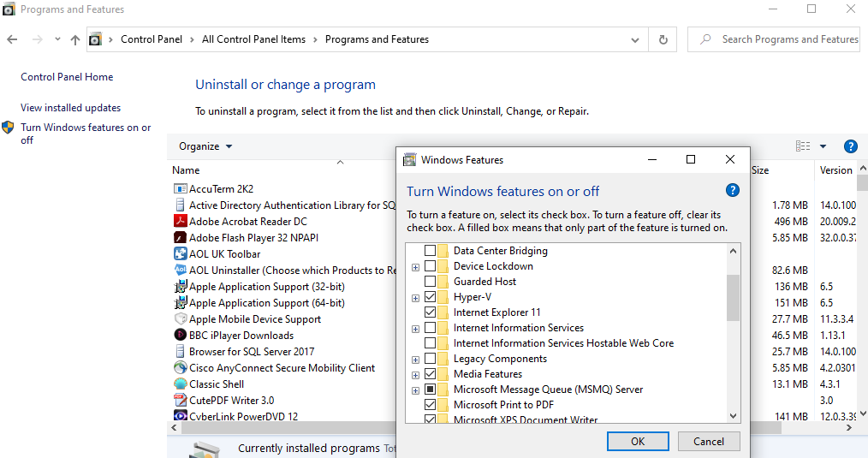Open the view options dropdown arrow

pyautogui.click(x=823, y=146)
